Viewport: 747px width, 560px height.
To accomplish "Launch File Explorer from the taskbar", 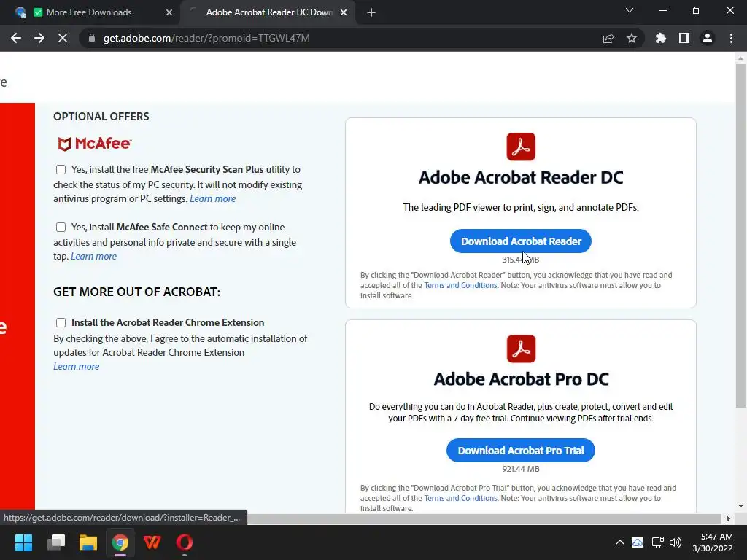I will [88, 542].
